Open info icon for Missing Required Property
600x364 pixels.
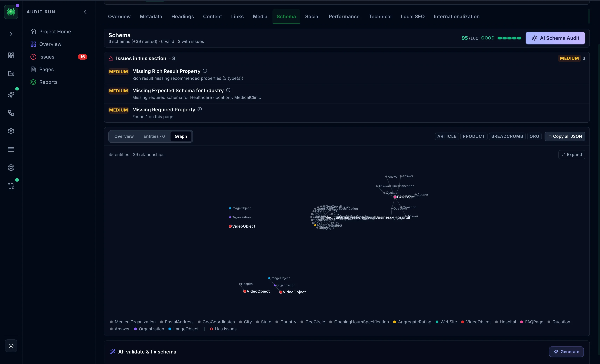(x=200, y=109)
